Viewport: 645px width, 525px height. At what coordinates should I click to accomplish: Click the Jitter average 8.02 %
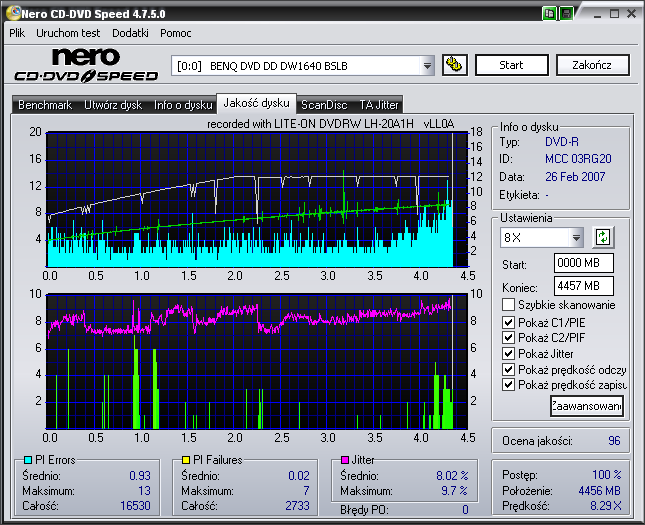coord(452,476)
